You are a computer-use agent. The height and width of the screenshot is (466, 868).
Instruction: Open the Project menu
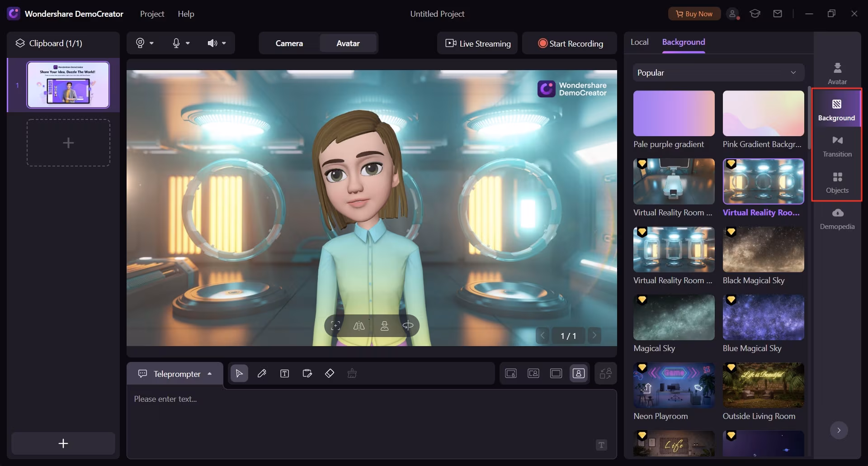pos(152,14)
